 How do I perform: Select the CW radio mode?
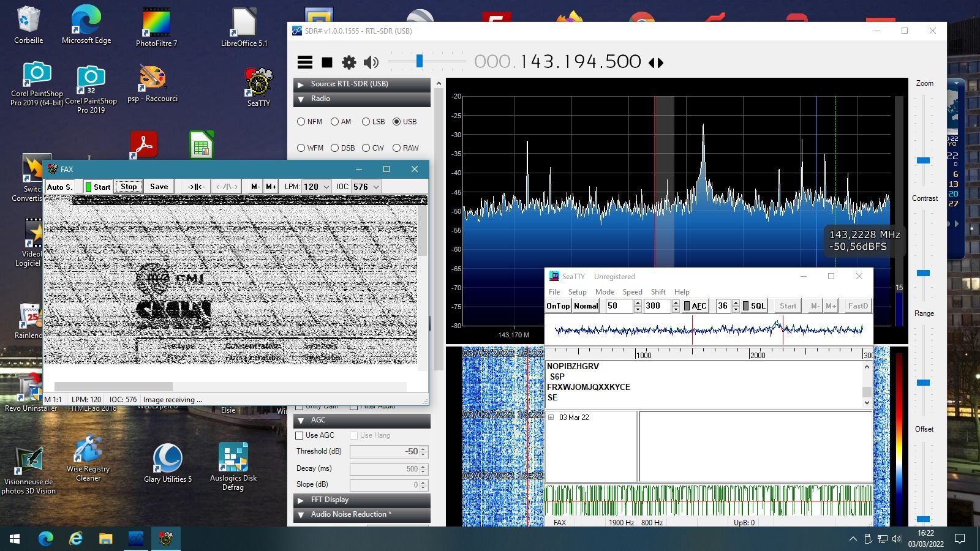coord(372,148)
